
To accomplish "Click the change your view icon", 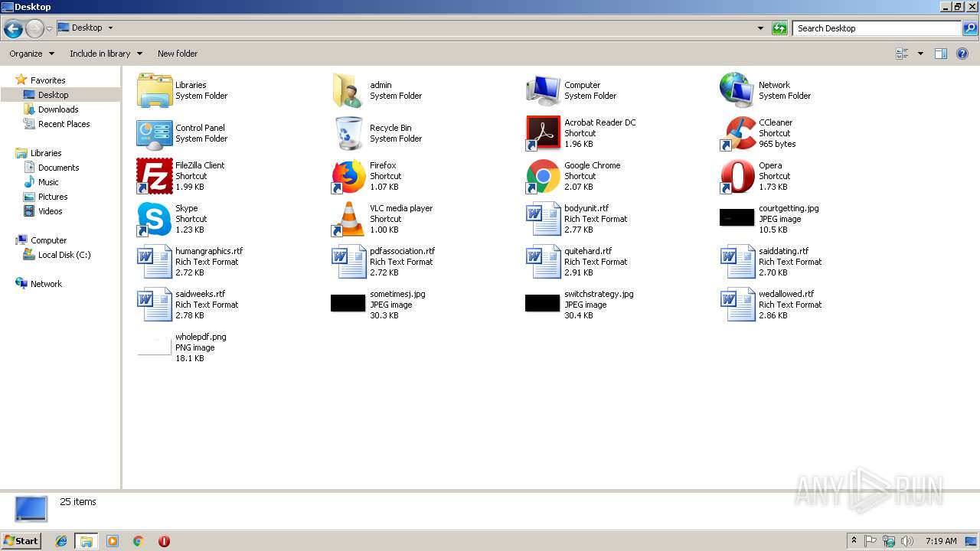I will point(902,54).
